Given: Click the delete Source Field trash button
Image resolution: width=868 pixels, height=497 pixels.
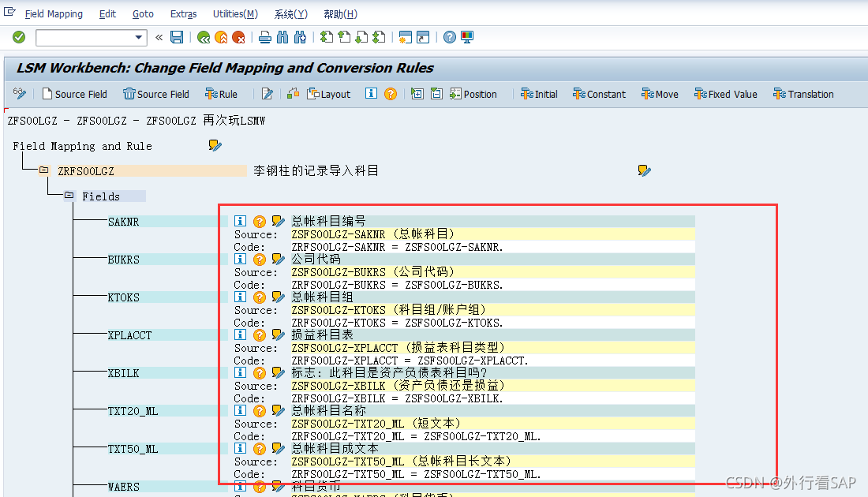Looking at the screenshot, I should [156, 94].
